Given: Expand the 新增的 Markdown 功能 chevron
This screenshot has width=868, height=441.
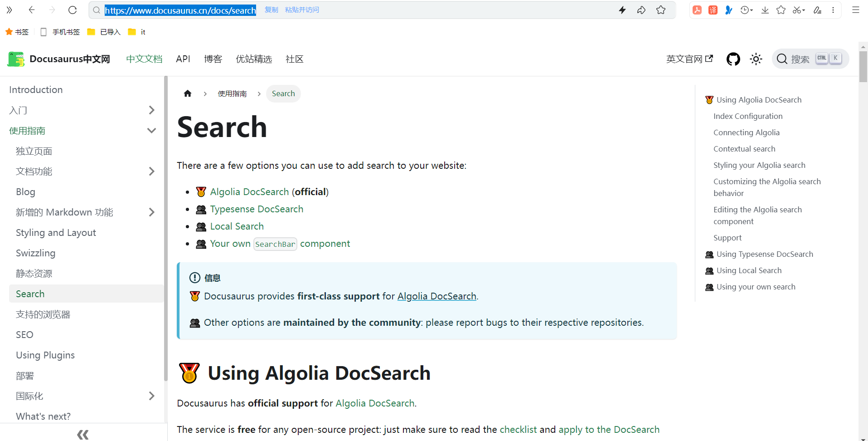Looking at the screenshot, I should click(x=151, y=212).
